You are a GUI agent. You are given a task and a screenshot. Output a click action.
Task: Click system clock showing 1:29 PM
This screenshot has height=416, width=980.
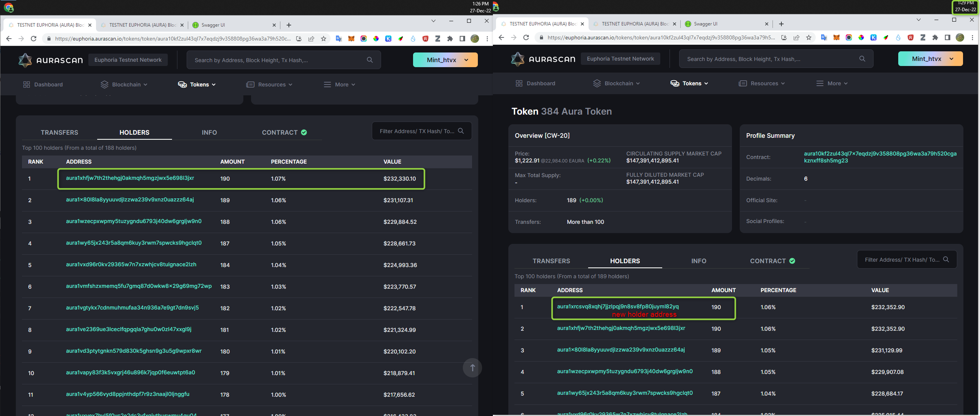[x=966, y=6]
